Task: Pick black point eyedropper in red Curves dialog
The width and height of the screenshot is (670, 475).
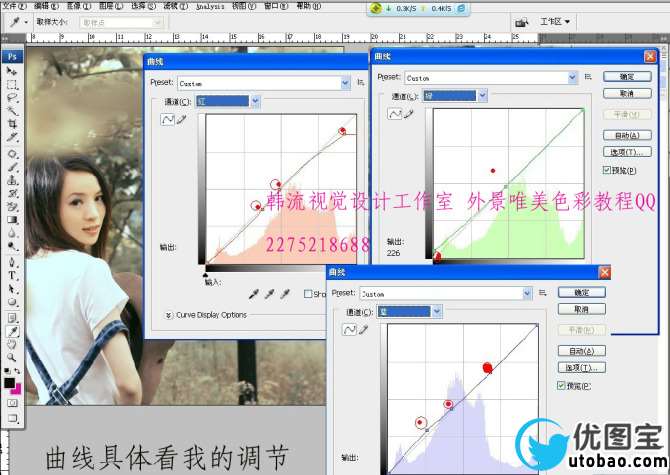Action: click(x=254, y=294)
